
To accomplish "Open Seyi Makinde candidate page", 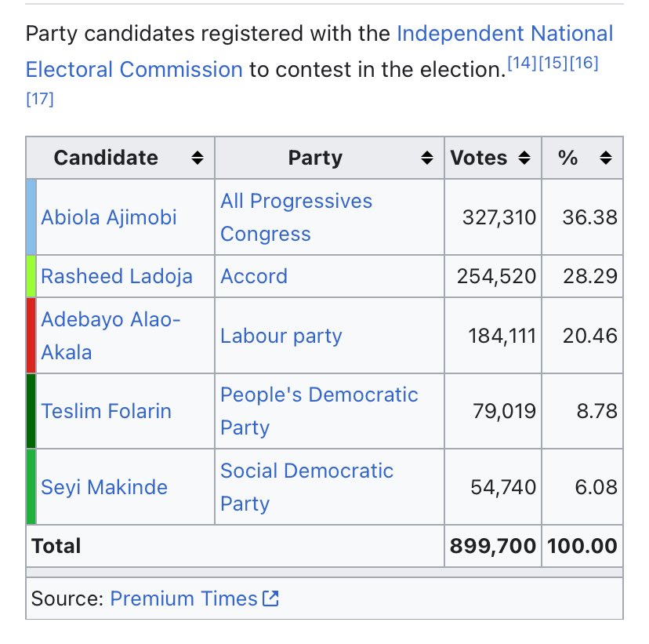I will 104,487.
